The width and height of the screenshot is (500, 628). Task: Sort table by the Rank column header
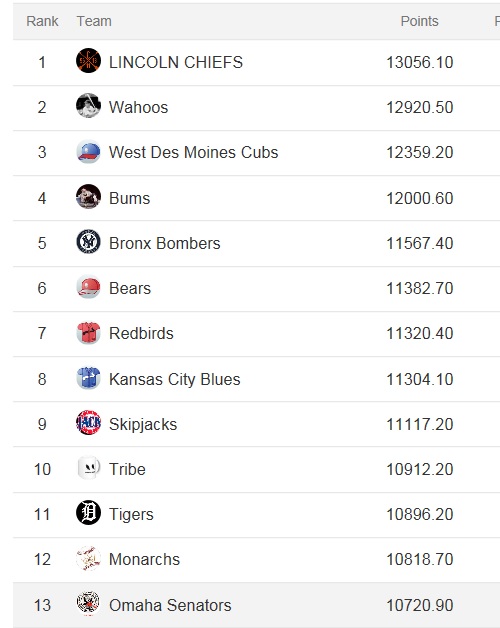coord(42,21)
